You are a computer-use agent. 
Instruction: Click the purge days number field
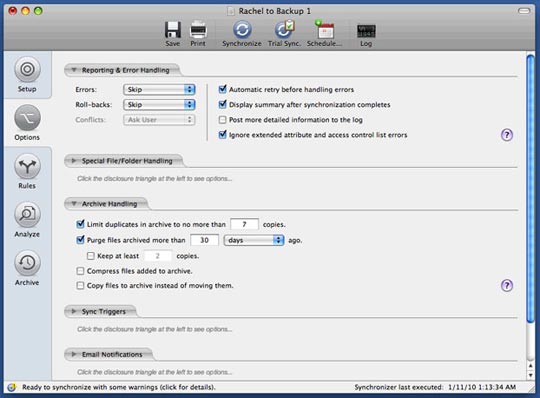pyautogui.click(x=204, y=240)
